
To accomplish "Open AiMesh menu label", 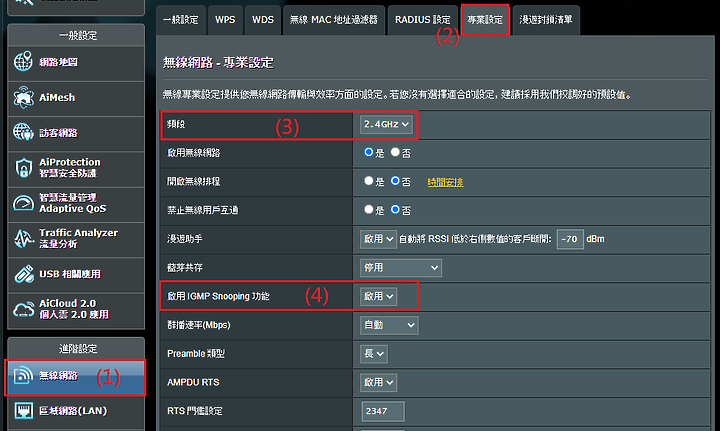I will click(x=57, y=97).
